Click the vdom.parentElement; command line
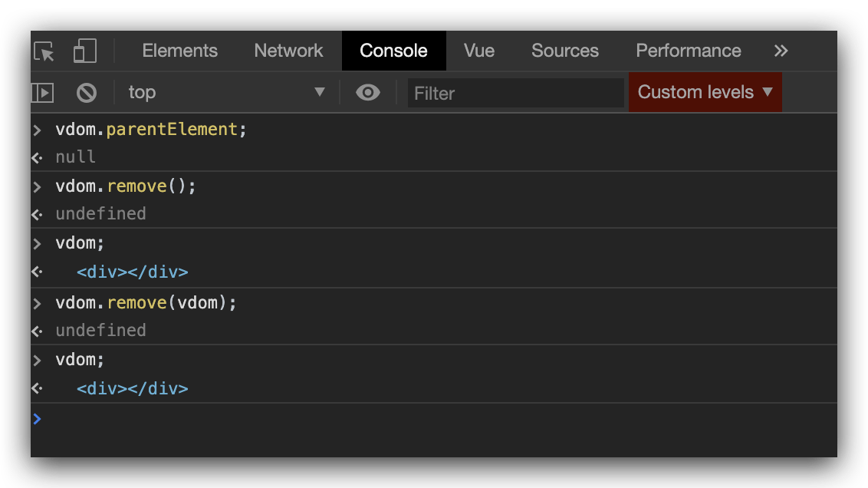The height and width of the screenshot is (488, 868). pos(151,130)
